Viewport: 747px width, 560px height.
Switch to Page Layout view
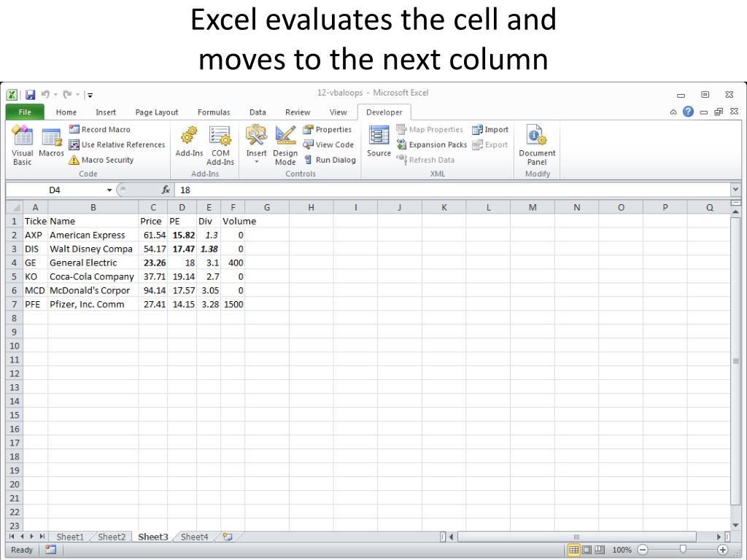pos(587,550)
